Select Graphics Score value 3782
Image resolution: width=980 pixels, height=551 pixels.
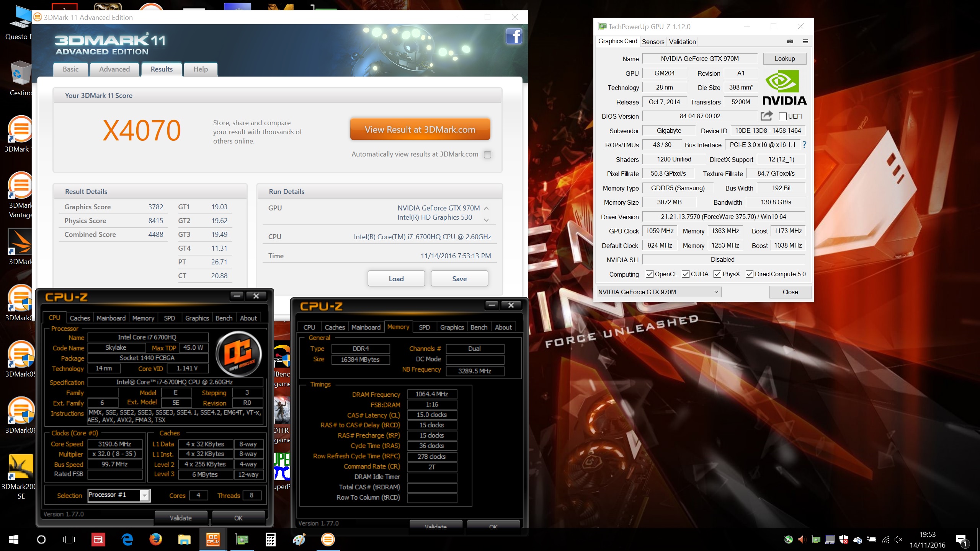pos(155,207)
